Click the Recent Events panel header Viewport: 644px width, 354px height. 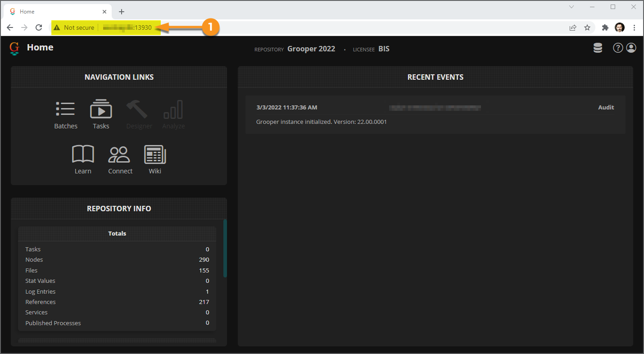pos(435,77)
